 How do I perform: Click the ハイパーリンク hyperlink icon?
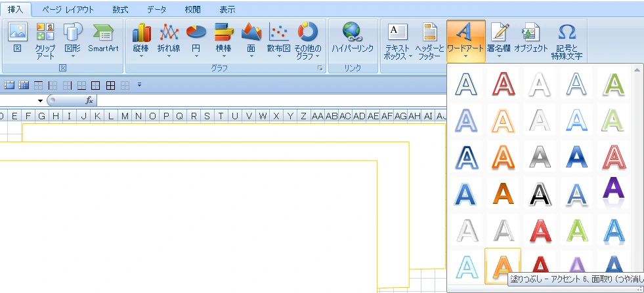click(x=352, y=38)
